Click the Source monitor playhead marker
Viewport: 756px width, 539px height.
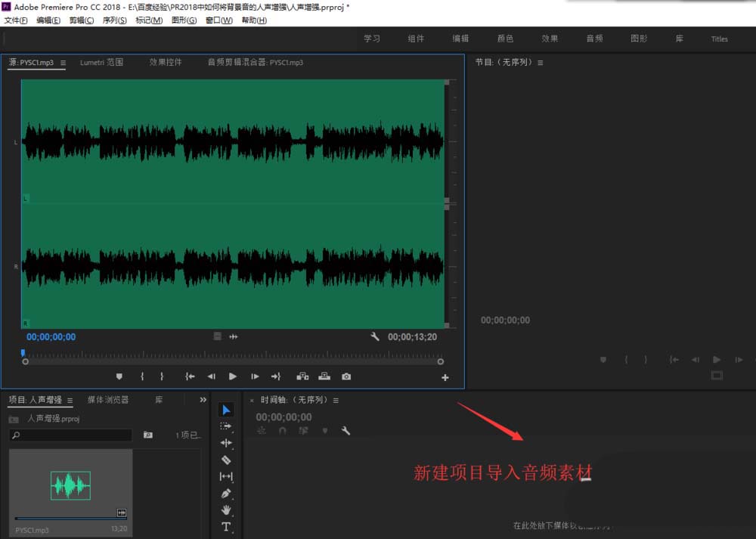click(23, 353)
